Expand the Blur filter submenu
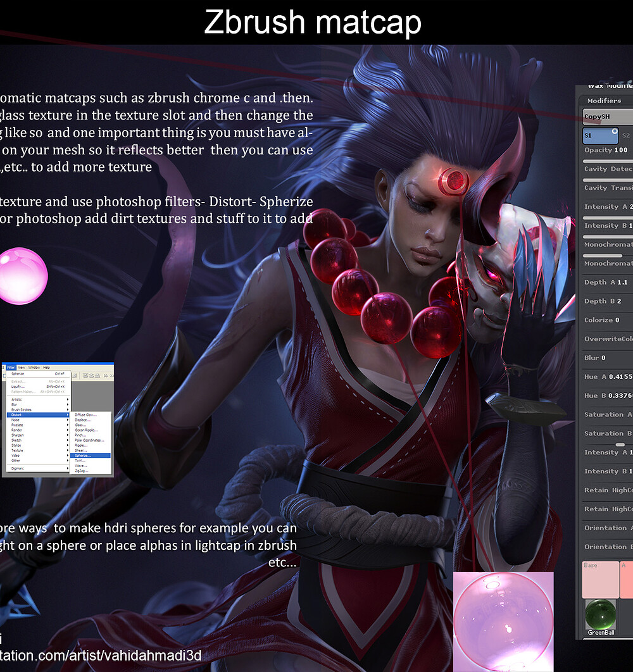Viewport: 633px width, 672px height. point(38,404)
